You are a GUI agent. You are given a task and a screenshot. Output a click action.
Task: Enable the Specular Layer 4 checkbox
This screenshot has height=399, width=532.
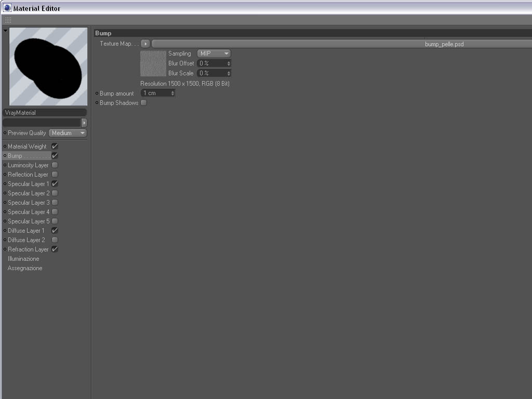pyautogui.click(x=55, y=212)
